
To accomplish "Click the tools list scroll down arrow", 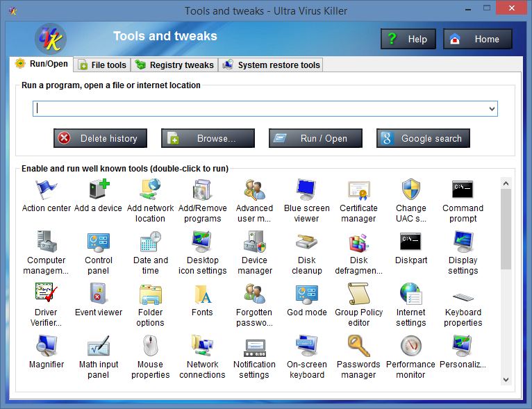I will 506,380.
